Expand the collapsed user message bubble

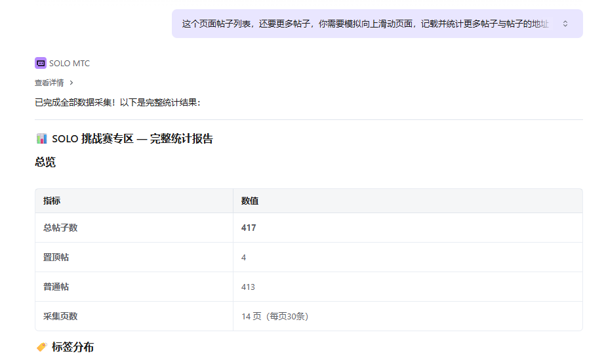coord(565,24)
